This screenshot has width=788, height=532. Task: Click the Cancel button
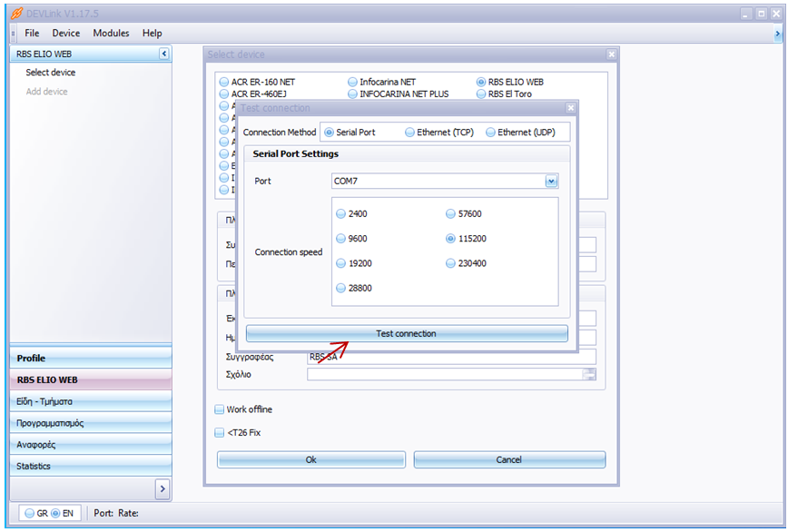508,460
